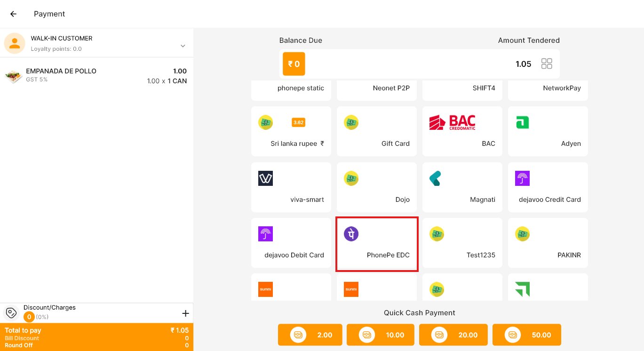Select the phonepe static payment option
The height and width of the screenshot is (351, 644).
pyautogui.click(x=291, y=90)
